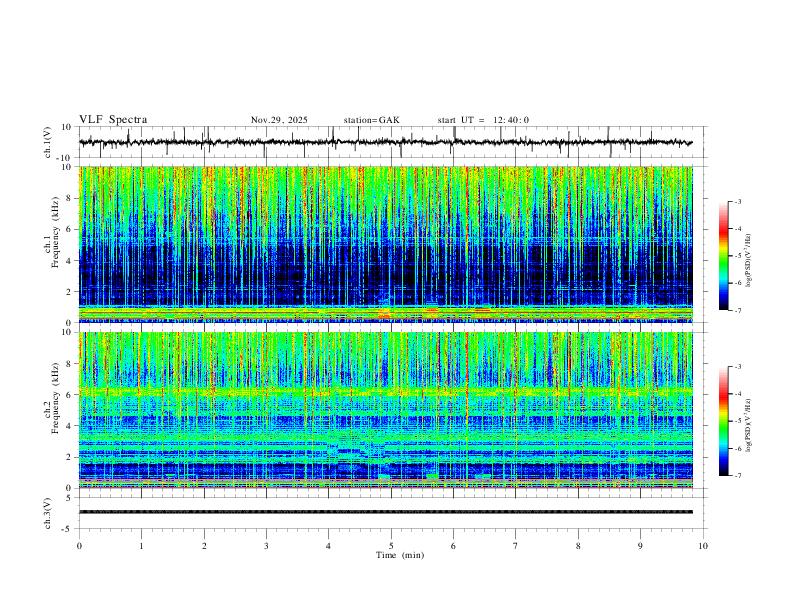Viewport: 792px width, 612px height.
Task: Click the 'VLF Spectra' title text
Action: [113, 120]
